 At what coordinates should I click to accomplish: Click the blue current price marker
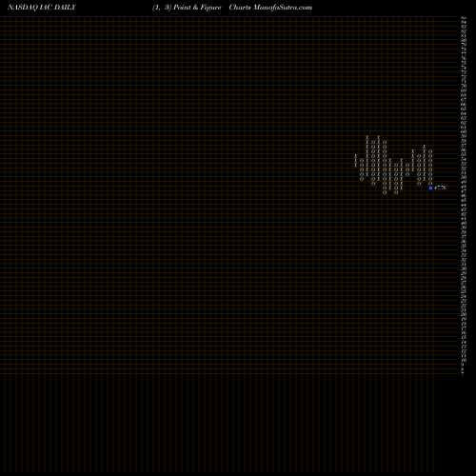point(430,188)
